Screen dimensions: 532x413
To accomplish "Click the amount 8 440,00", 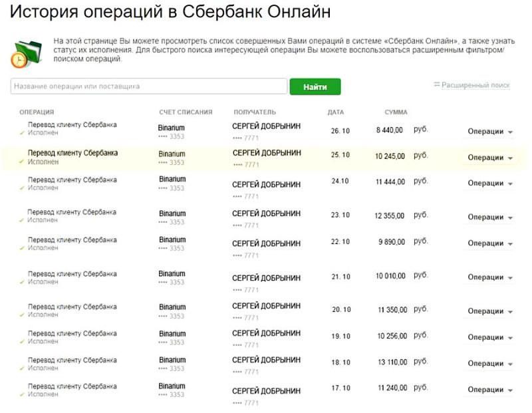I will 390,130.
